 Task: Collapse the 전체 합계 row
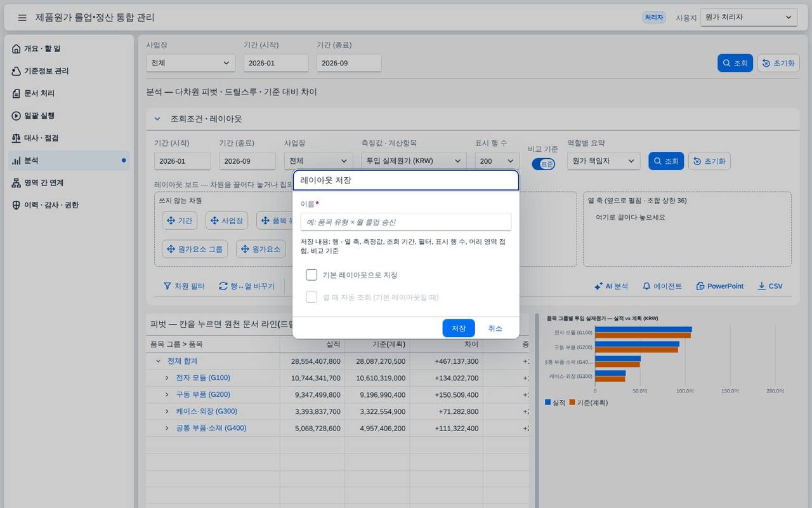[159, 361]
